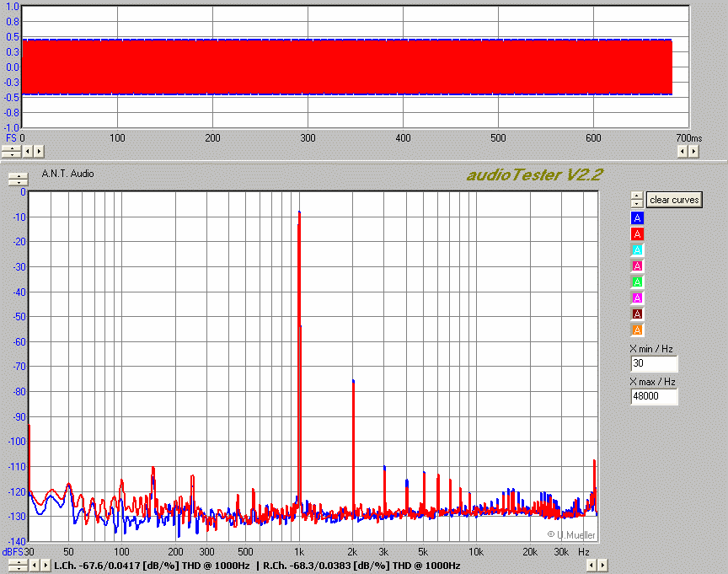The width and height of the screenshot is (728, 574).
Task: Click right arrow before the L.Ch. THD readout
Action: [x=45, y=566]
